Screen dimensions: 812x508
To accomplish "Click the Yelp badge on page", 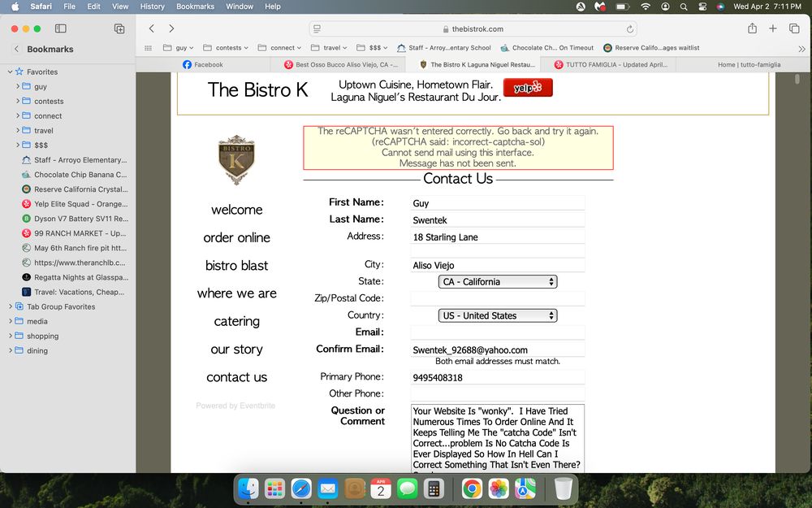I will 528,88.
